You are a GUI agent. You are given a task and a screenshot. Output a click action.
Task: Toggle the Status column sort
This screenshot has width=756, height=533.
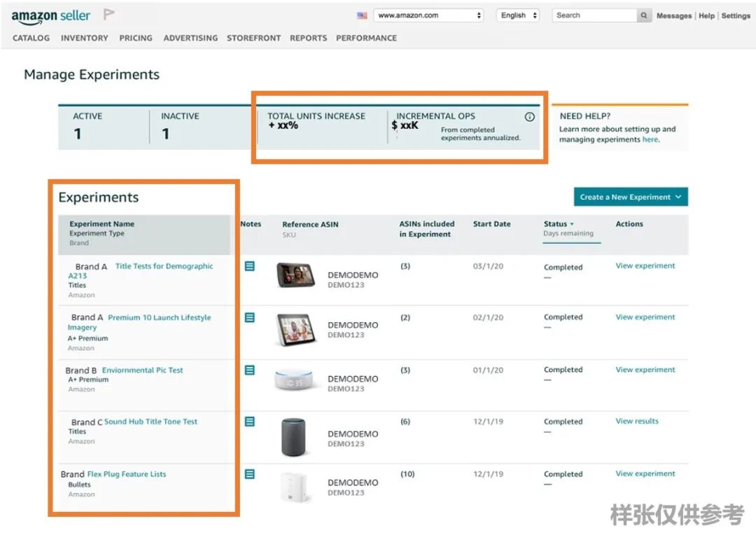[x=557, y=223]
